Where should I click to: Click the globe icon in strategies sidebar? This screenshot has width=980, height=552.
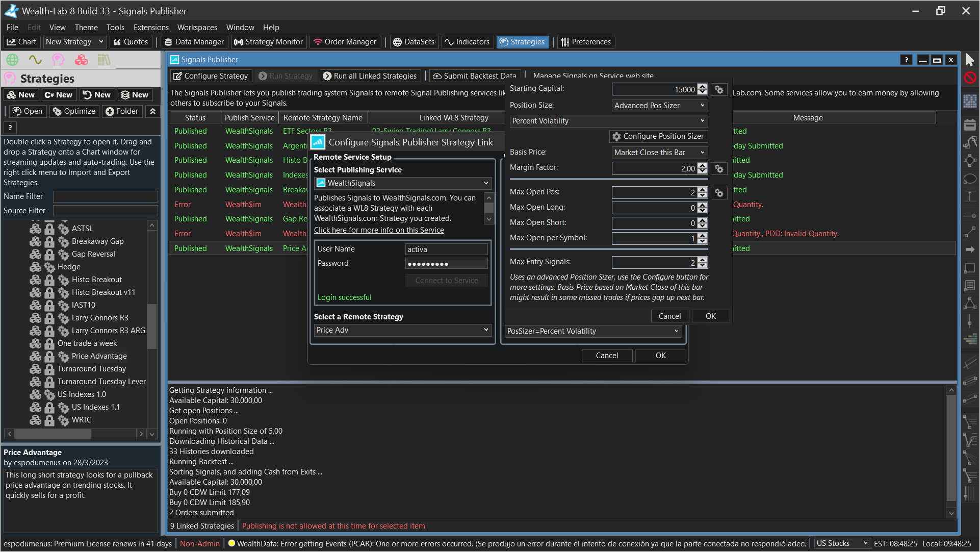(x=12, y=60)
